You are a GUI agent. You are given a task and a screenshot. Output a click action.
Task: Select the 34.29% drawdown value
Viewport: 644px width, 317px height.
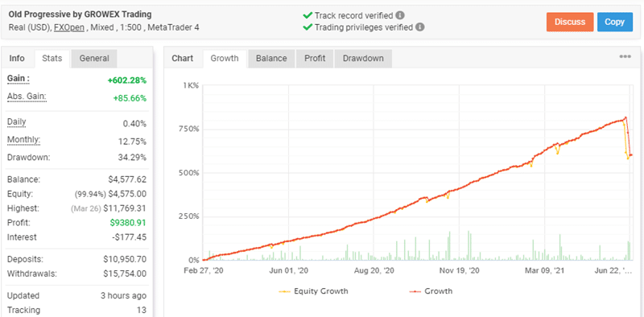133,158
